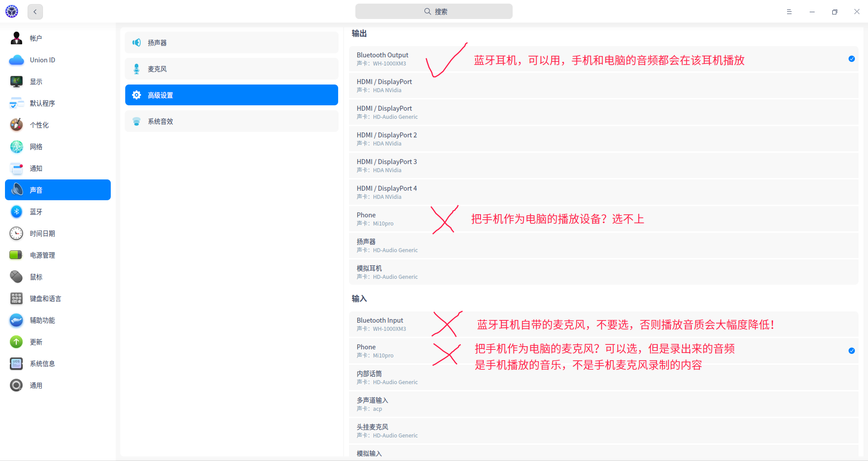Choose HDMI / DisplayPort 3 output
868x461 pixels.
point(604,165)
